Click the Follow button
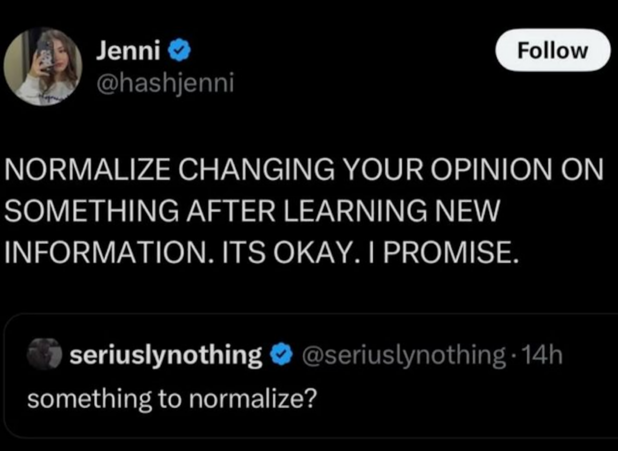 pos(553,51)
